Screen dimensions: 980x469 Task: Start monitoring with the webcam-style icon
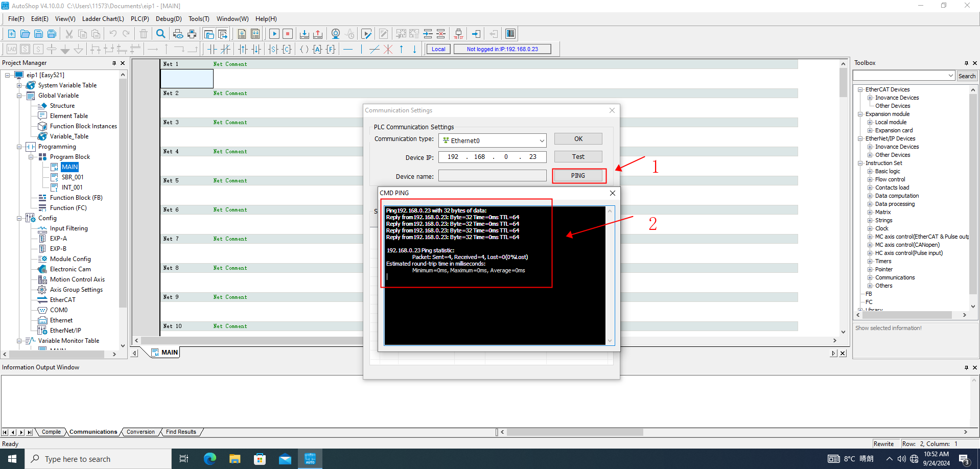336,34
